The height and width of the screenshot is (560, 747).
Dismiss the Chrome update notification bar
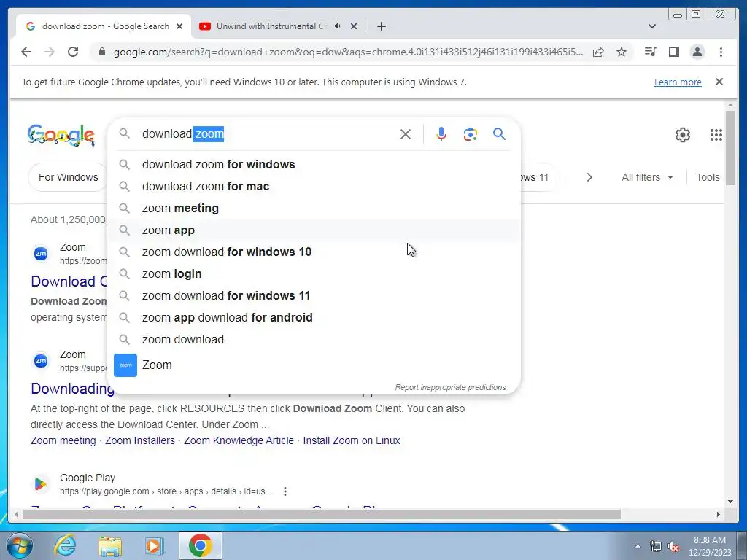pos(719,82)
